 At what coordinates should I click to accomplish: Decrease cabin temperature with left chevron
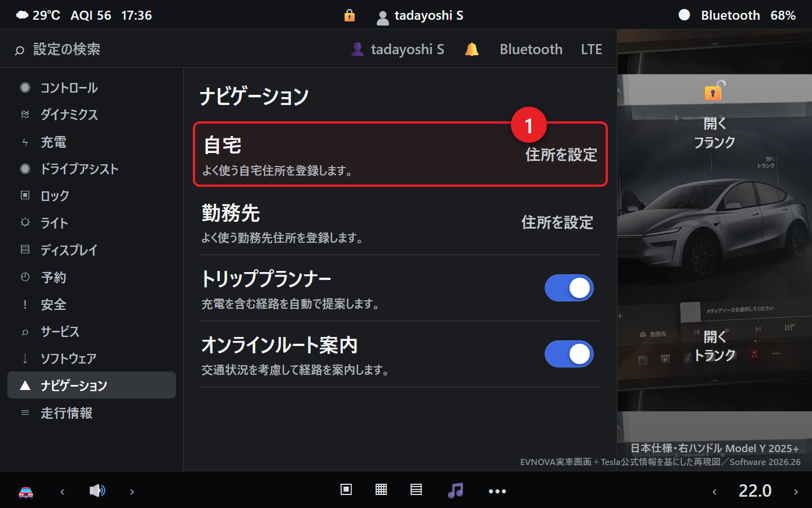pyautogui.click(x=714, y=492)
